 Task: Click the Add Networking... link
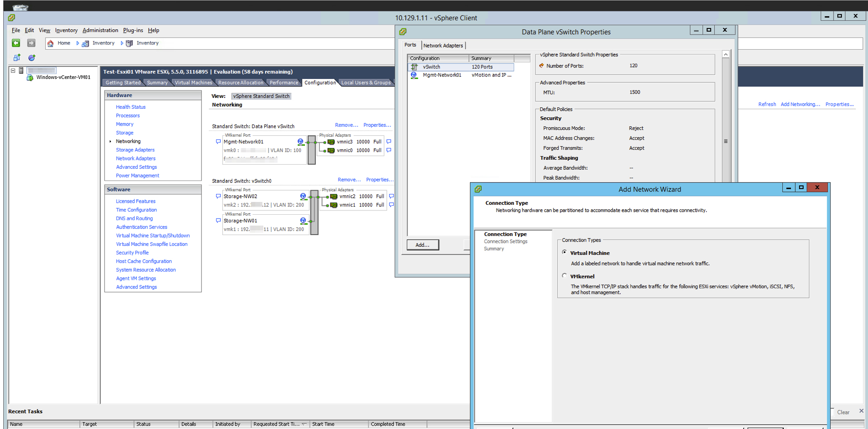point(800,104)
